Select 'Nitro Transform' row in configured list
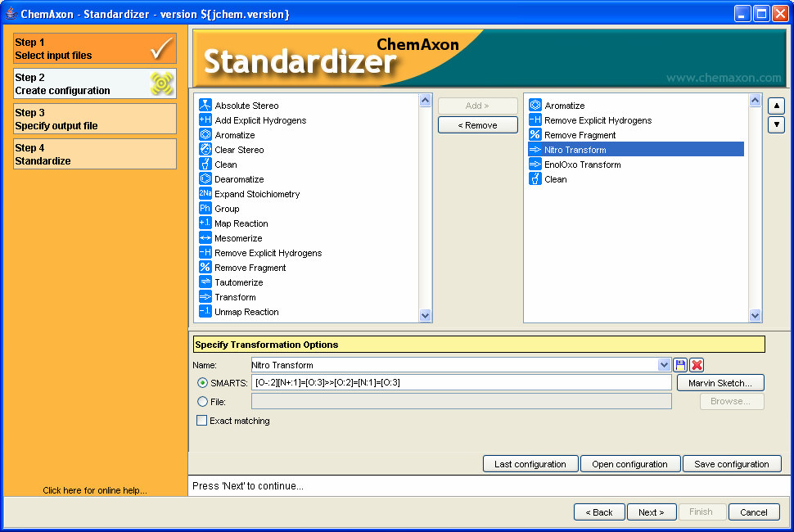 (636, 149)
